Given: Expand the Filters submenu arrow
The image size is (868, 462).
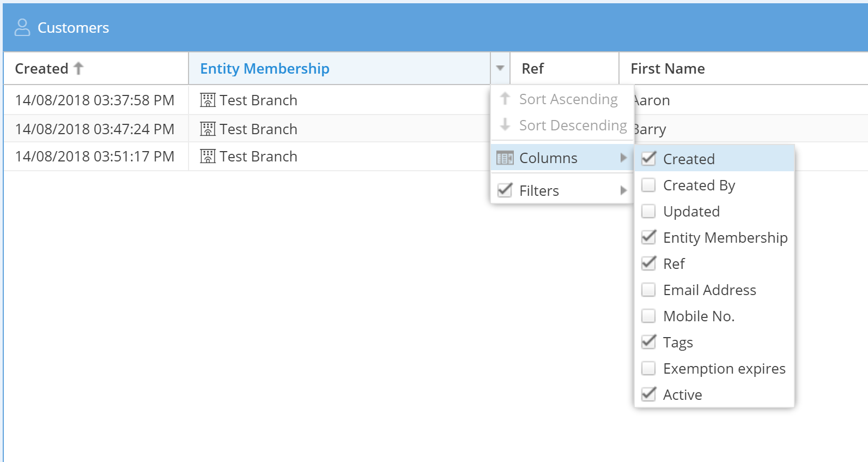Looking at the screenshot, I should tap(623, 190).
